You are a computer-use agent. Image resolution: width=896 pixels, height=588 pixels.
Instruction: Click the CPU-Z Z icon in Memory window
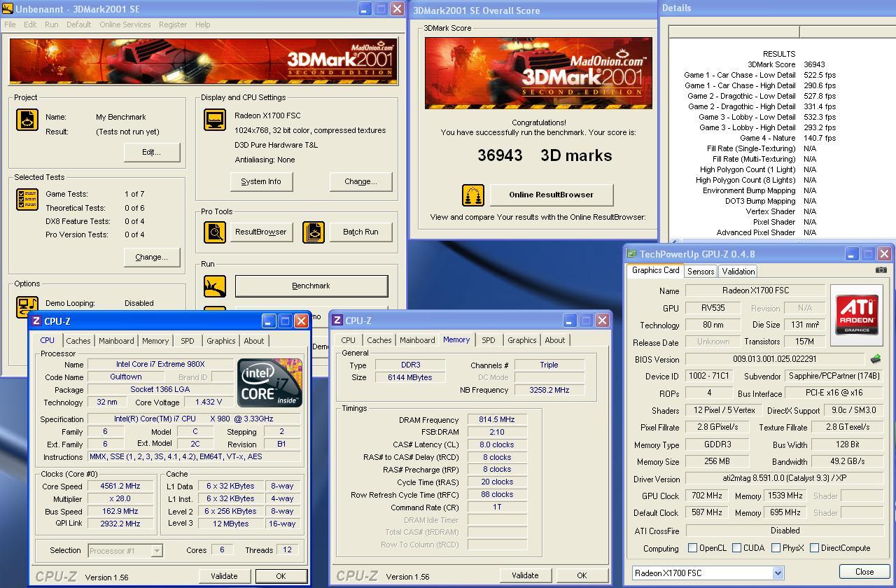coord(337,321)
